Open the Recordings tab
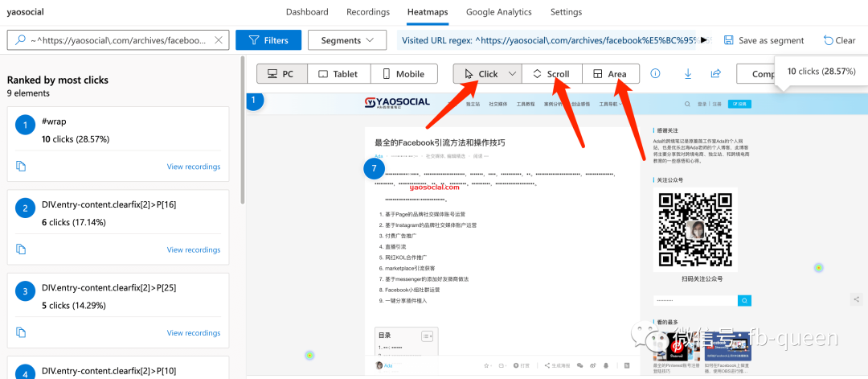 coord(368,12)
